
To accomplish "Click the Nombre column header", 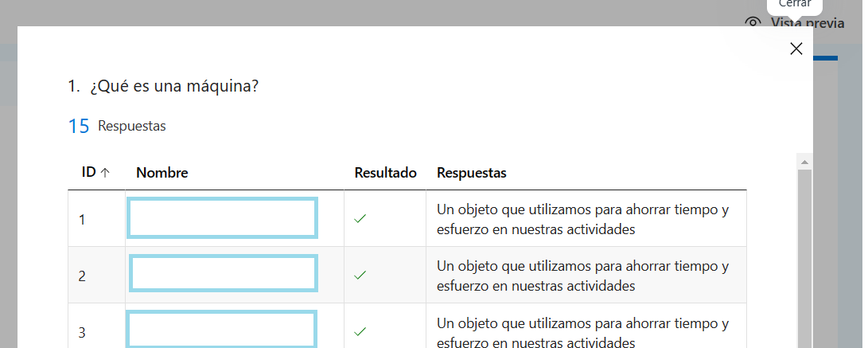I will click(162, 173).
